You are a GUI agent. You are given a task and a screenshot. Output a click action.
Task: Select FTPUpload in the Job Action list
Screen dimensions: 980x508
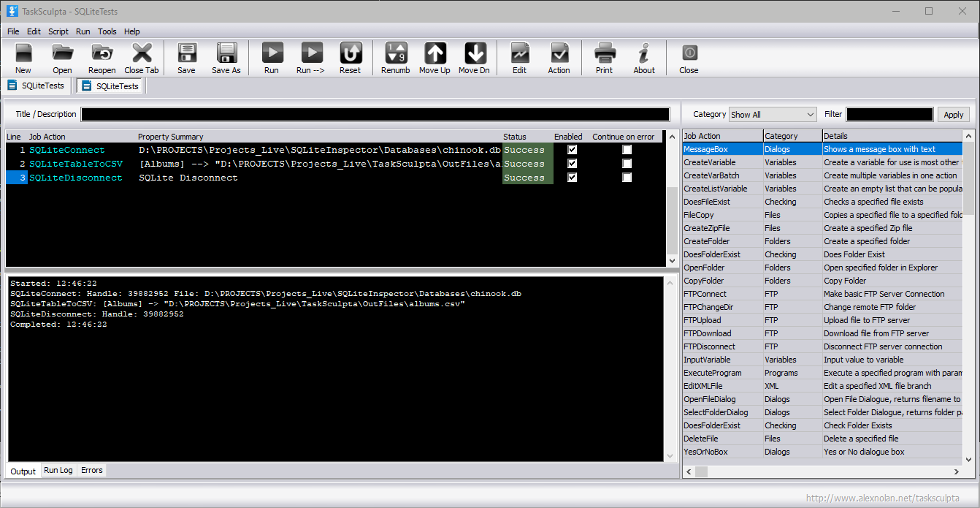click(x=703, y=320)
